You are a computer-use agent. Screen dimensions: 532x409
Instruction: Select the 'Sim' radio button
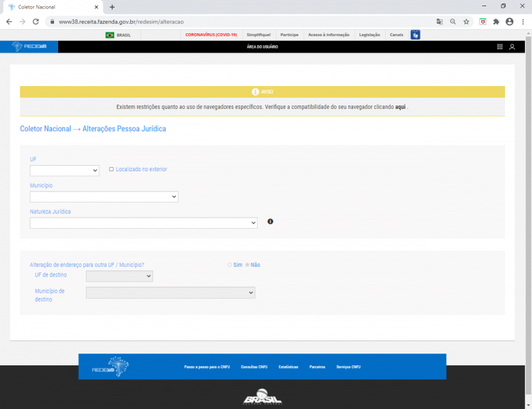pos(230,265)
